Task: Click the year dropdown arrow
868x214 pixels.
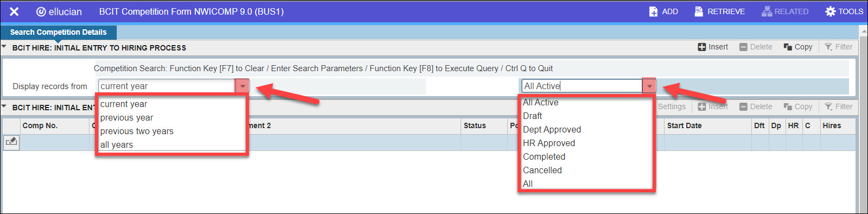Action: pos(242,86)
